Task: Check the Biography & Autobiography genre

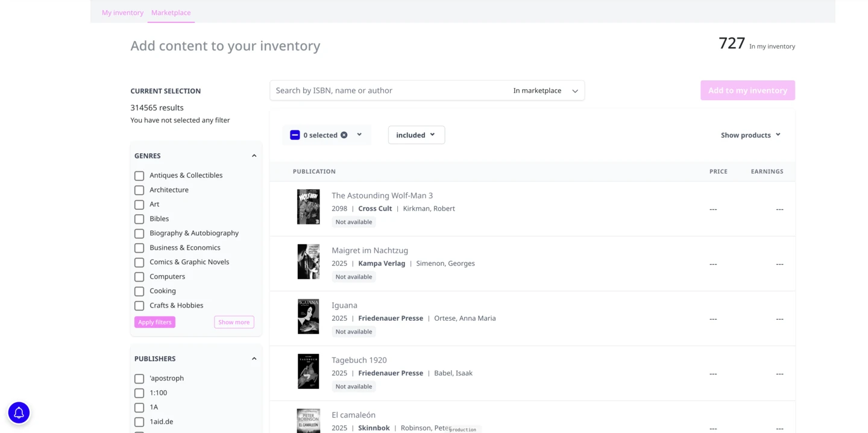Action: pyautogui.click(x=139, y=233)
